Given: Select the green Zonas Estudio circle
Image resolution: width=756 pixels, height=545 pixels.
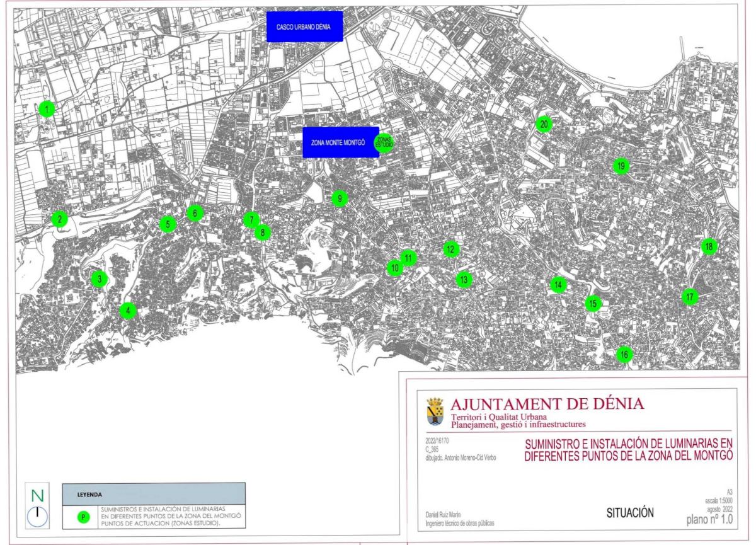Looking at the screenshot, I should [384, 143].
